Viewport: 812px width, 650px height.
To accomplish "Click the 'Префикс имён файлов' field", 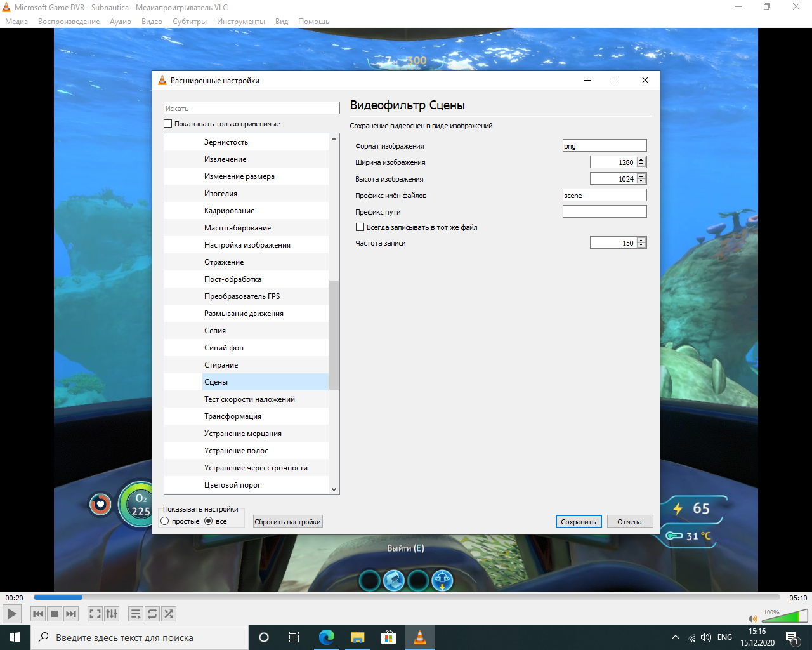I will click(x=605, y=196).
